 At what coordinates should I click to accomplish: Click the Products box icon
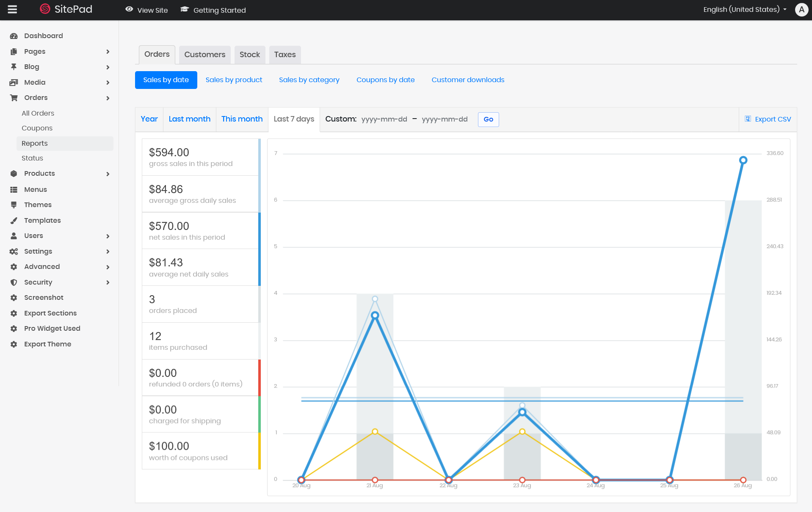14,174
